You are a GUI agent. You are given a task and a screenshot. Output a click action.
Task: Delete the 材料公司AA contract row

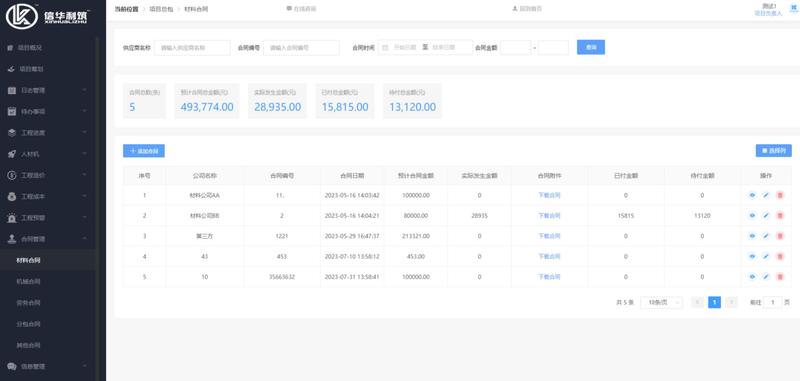click(780, 195)
